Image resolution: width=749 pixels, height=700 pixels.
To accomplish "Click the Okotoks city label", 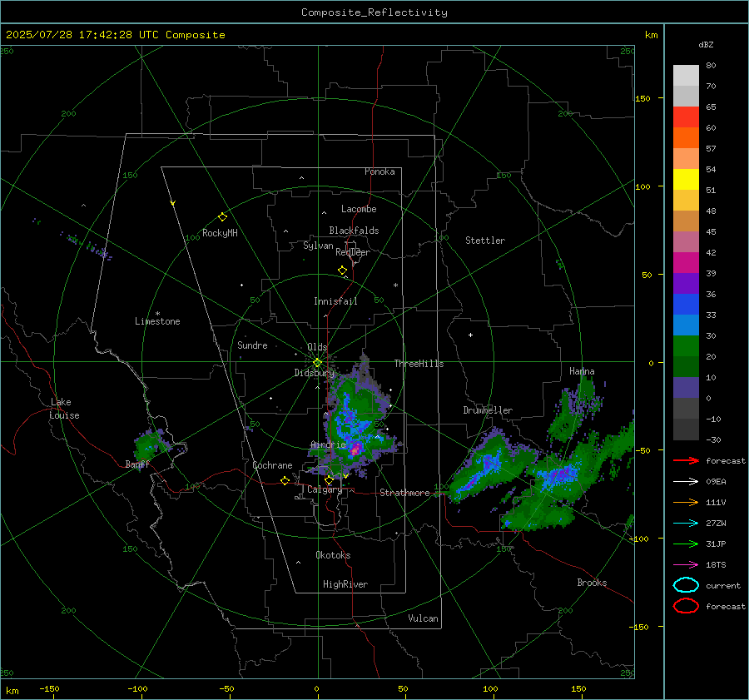I will pos(333,555).
